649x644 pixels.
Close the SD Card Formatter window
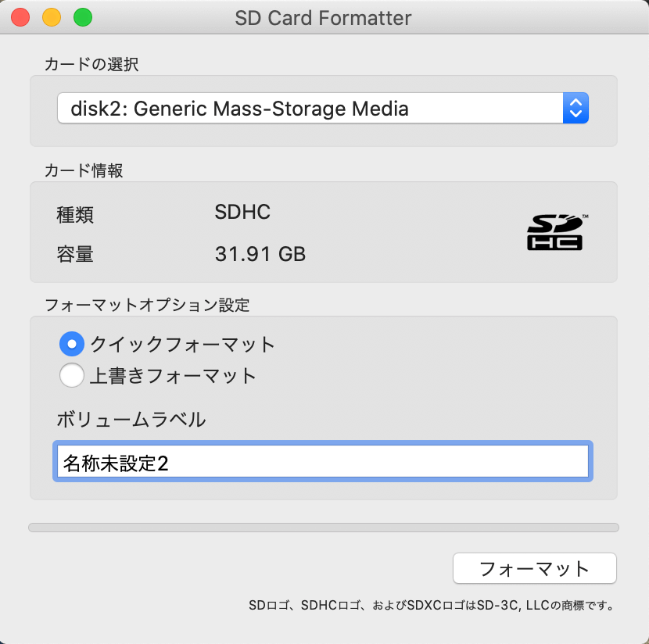(x=20, y=17)
